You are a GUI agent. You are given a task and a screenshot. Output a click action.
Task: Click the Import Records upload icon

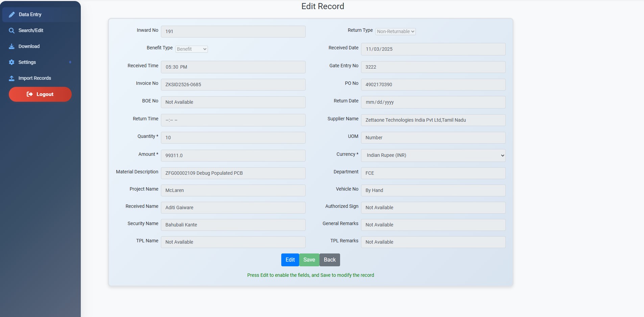[x=12, y=78]
